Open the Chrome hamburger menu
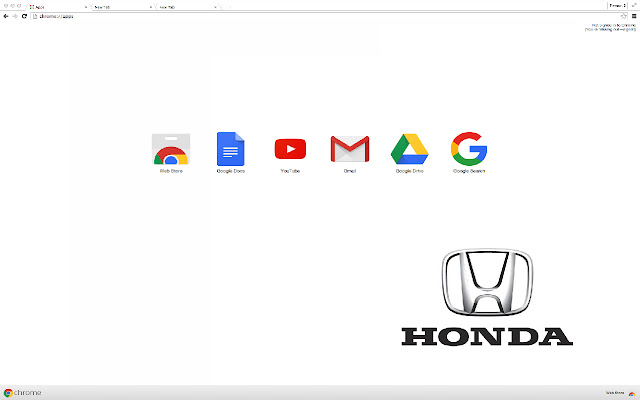 (x=634, y=16)
